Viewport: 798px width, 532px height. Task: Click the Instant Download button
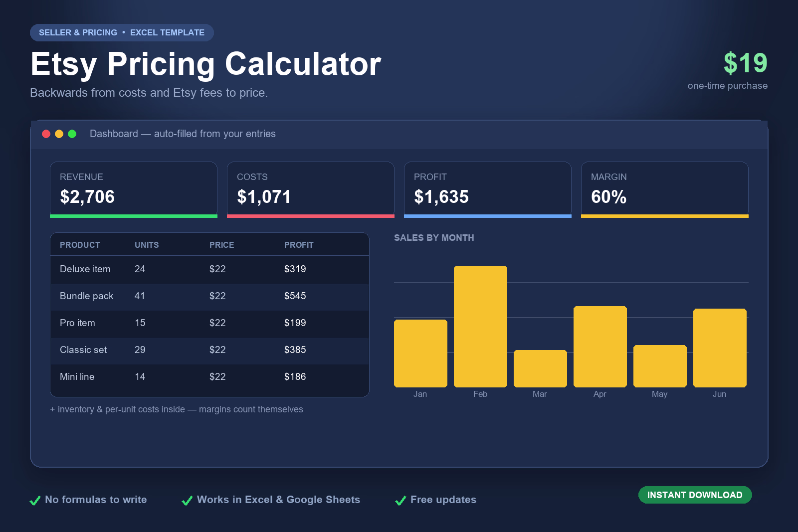(x=695, y=495)
